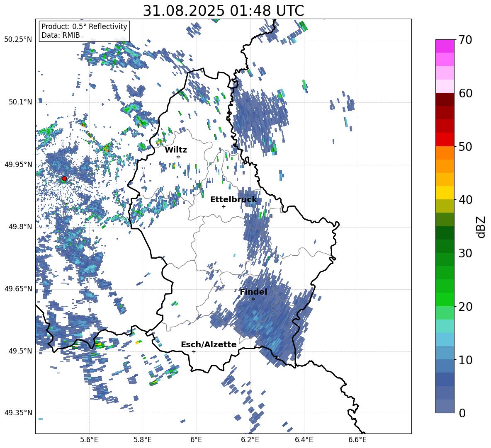Click the magenta 70 dBZ color band

click(445, 46)
